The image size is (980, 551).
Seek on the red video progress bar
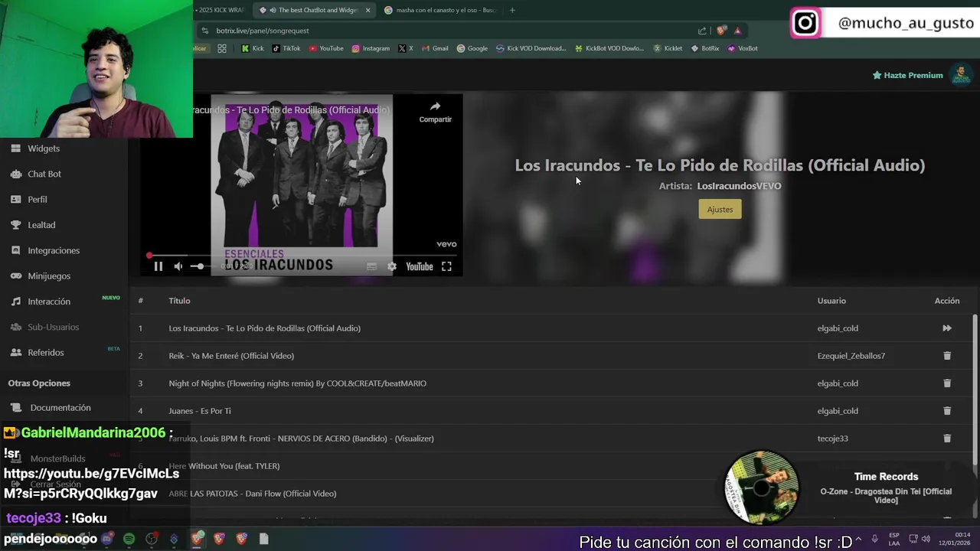302,256
